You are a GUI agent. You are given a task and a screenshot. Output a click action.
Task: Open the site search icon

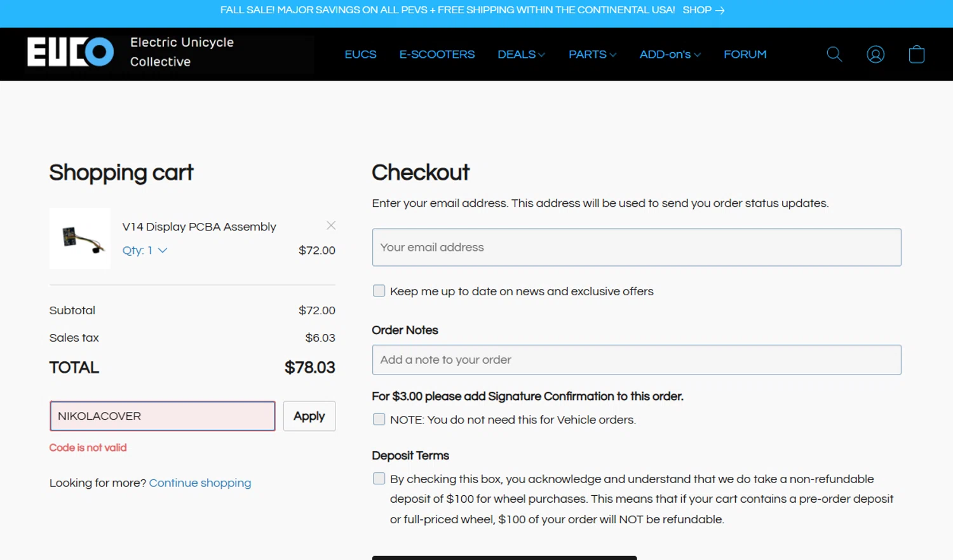coord(834,55)
